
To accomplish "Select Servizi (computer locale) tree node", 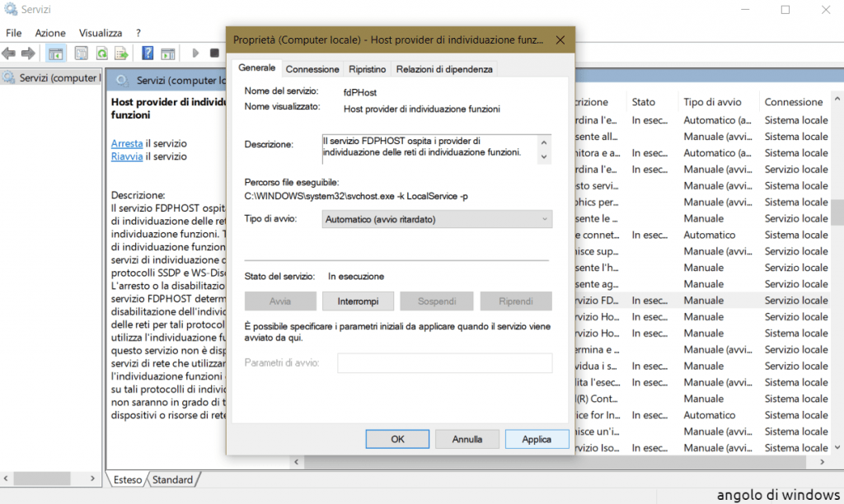I will click(x=58, y=78).
